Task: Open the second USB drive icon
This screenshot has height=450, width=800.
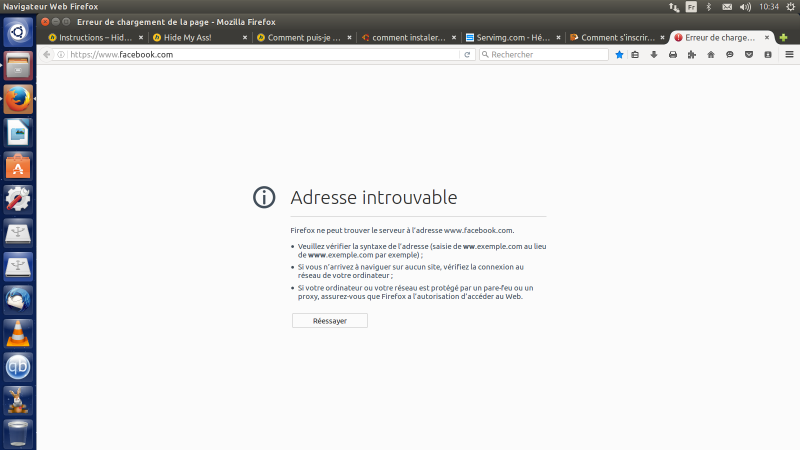Action: (18, 266)
